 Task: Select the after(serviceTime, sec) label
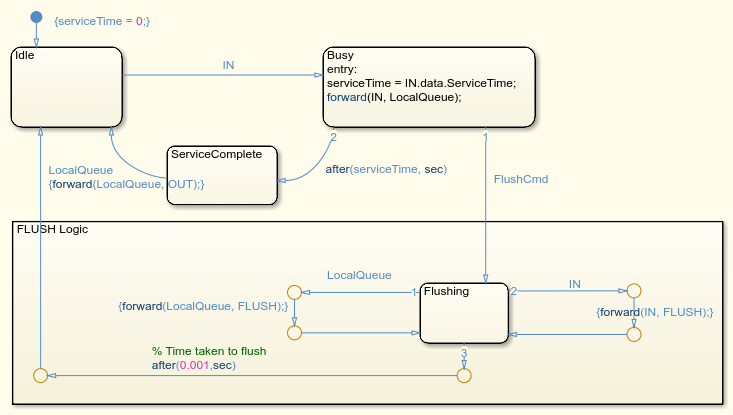pyautogui.click(x=386, y=169)
